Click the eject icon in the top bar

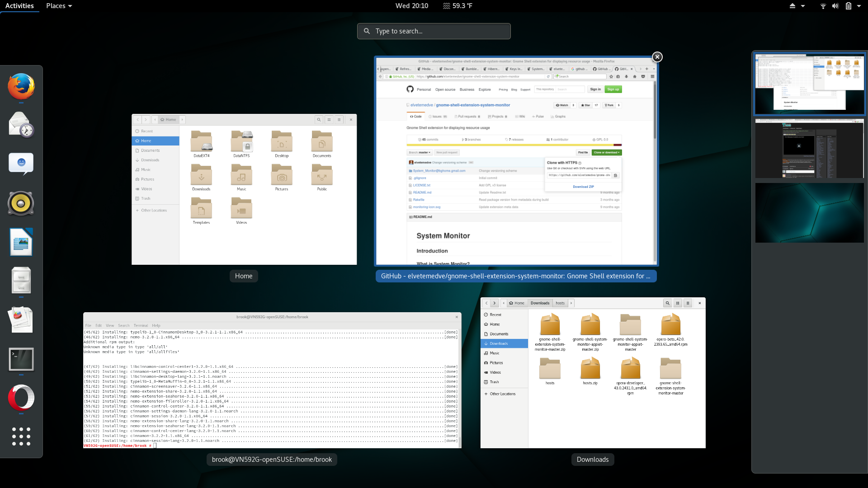792,6
